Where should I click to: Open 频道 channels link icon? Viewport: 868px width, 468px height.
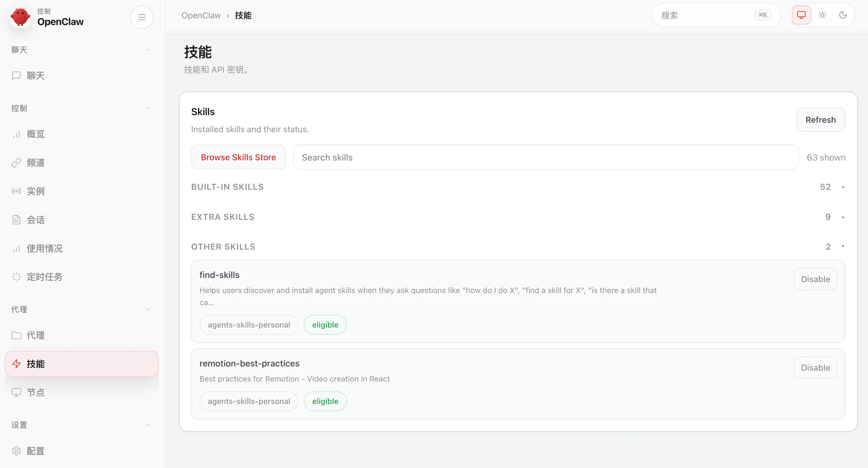pyautogui.click(x=16, y=163)
